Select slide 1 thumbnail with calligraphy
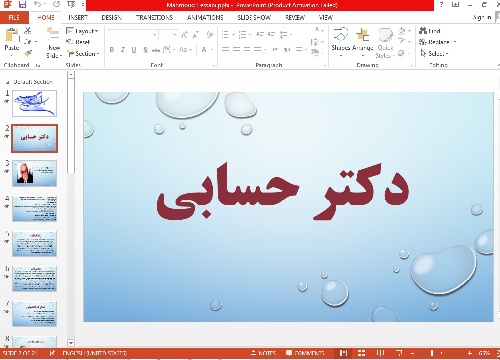The width and height of the screenshot is (500, 360). pyautogui.click(x=34, y=103)
